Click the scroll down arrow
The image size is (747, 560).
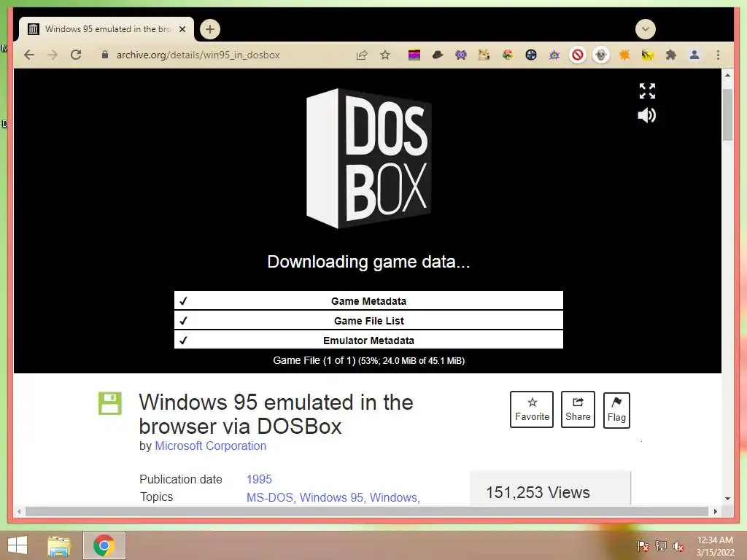[x=727, y=499]
